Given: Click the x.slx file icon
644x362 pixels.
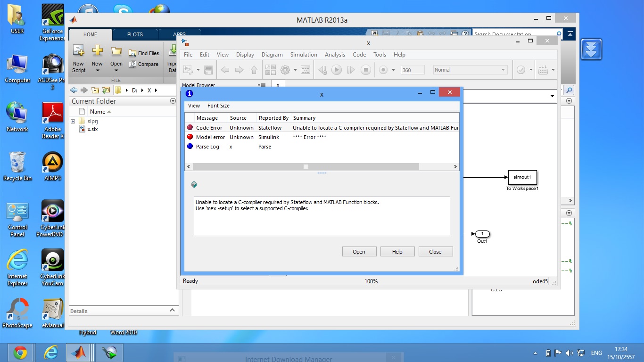Looking at the screenshot, I should click(83, 129).
